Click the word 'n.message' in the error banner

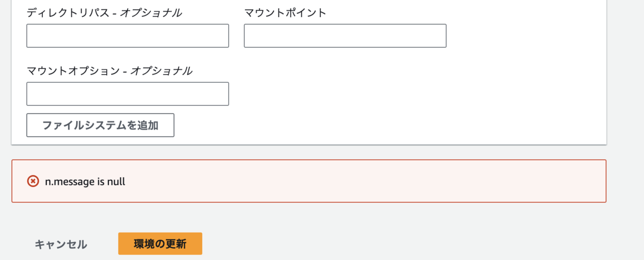click(x=64, y=182)
